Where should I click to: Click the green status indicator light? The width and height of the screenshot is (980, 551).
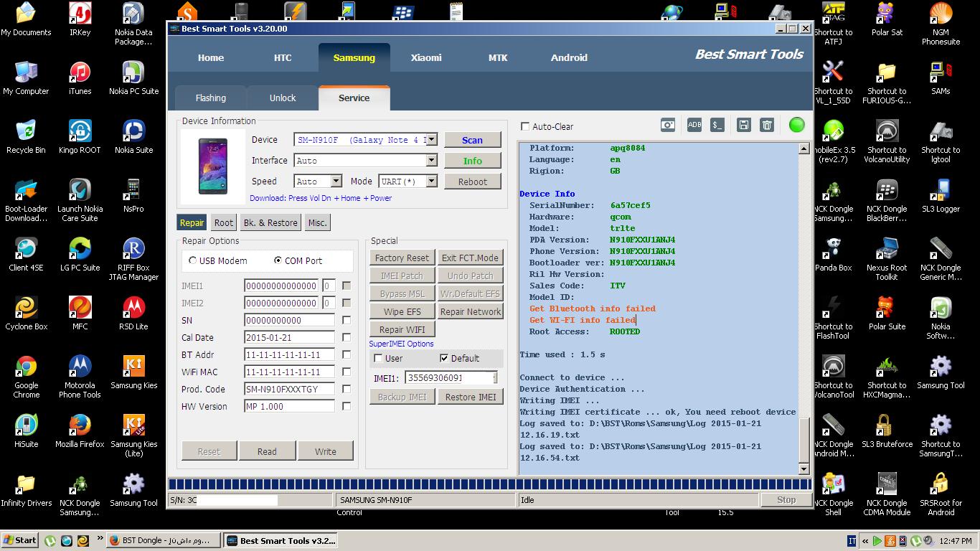[x=796, y=125]
